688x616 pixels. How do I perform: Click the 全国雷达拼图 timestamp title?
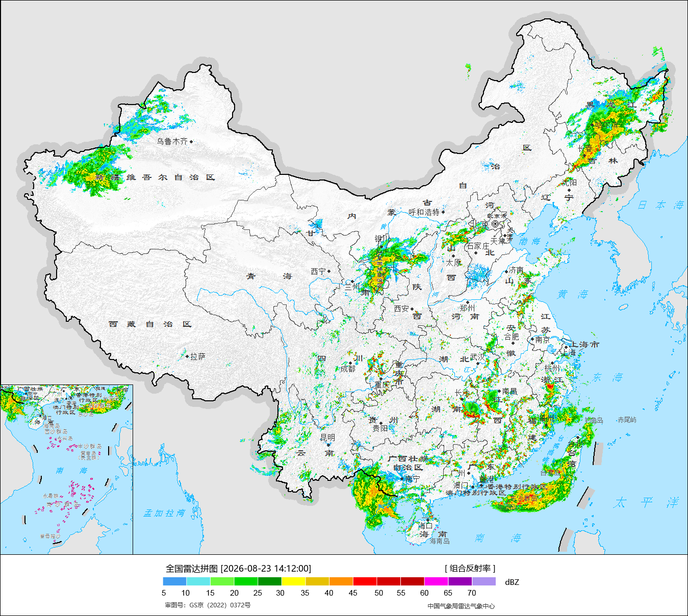(x=238, y=568)
